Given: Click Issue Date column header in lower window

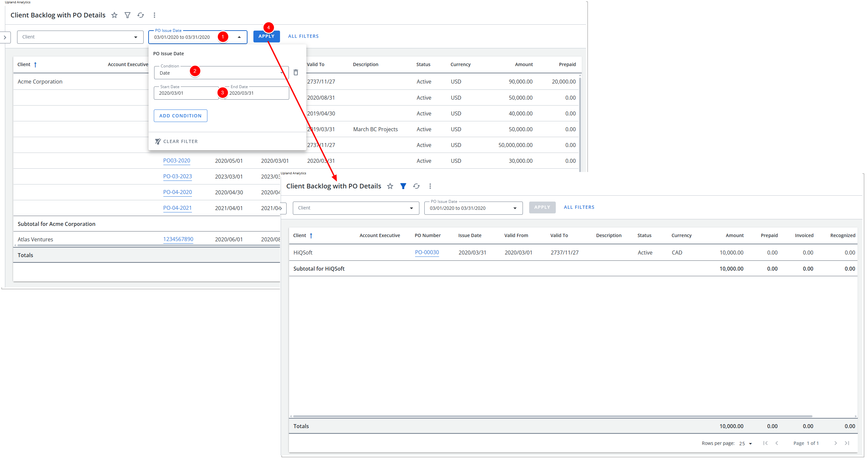Looking at the screenshot, I should tap(470, 235).
